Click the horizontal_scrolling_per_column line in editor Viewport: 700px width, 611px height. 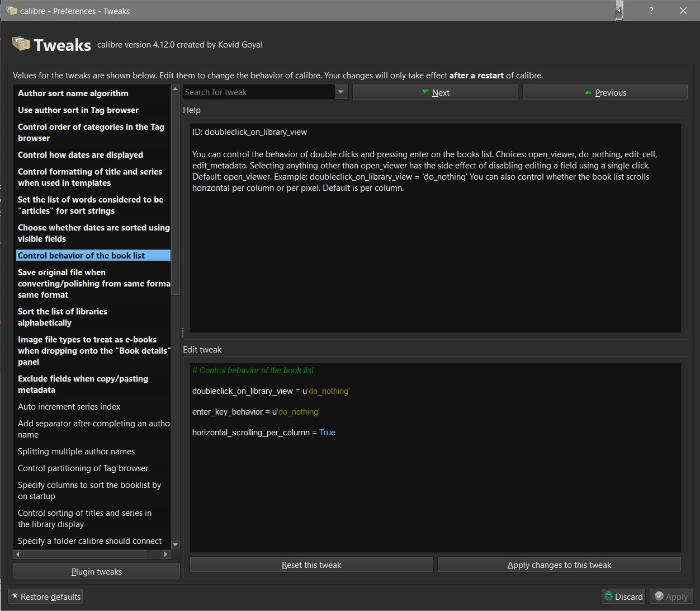pos(264,433)
